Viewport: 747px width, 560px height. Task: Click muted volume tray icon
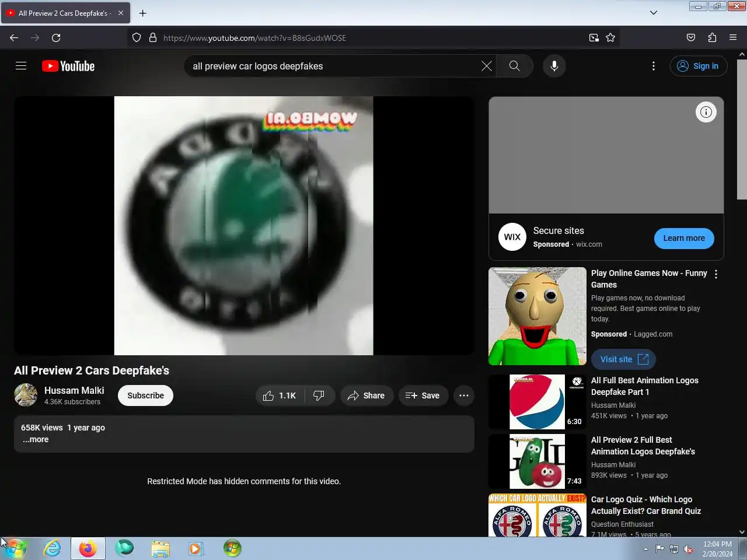pos(689,549)
